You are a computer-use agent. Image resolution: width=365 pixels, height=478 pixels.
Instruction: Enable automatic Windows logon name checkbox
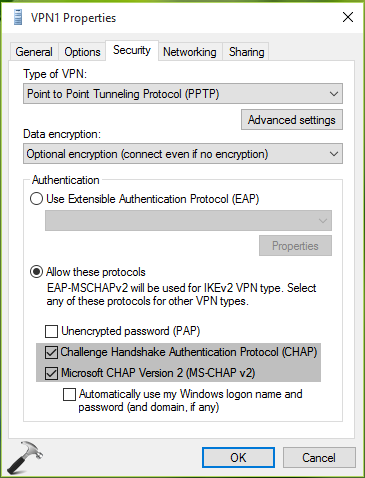pos(69,395)
